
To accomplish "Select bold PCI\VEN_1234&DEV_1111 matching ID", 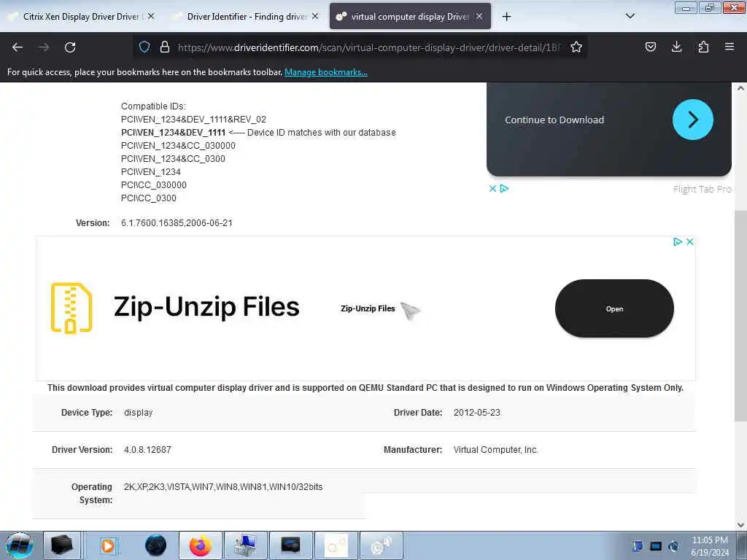I will 173,133.
